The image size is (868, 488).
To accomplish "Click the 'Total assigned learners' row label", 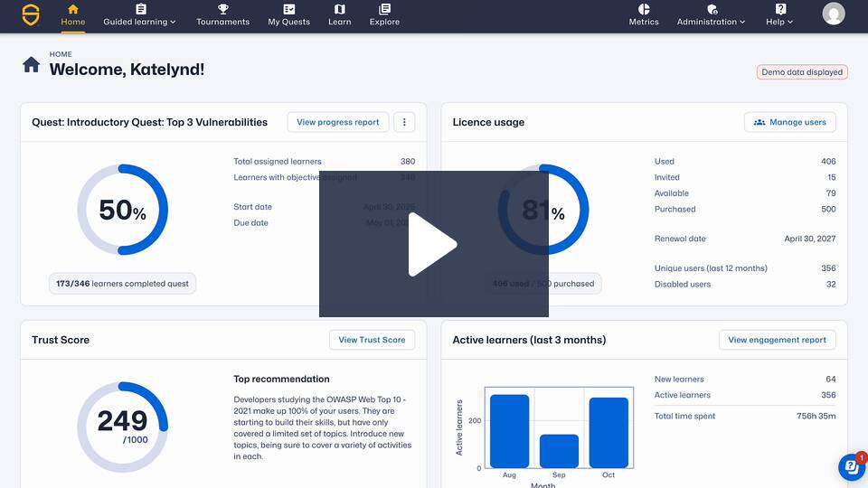I will point(278,162).
